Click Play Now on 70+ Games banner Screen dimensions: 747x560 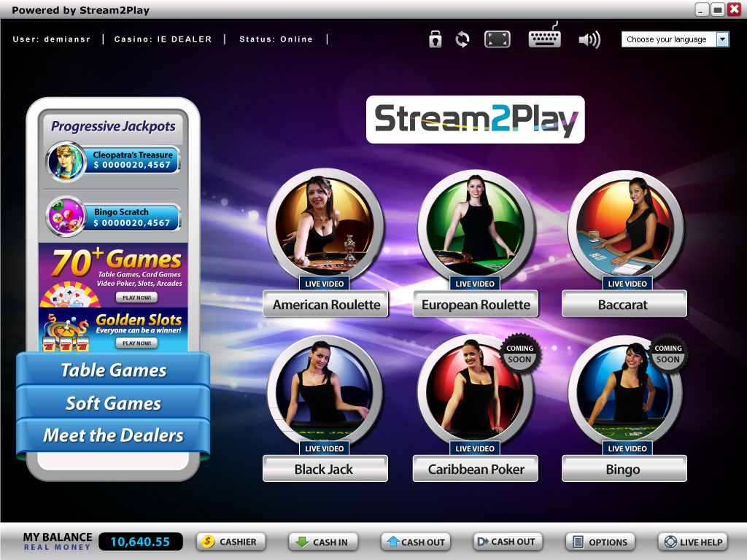click(x=136, y=297)
